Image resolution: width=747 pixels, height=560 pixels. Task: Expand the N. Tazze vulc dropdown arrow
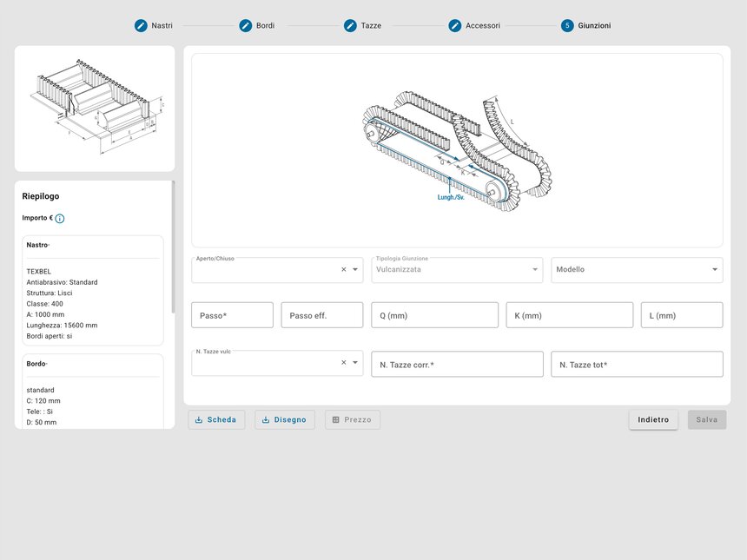click(355, 363)
